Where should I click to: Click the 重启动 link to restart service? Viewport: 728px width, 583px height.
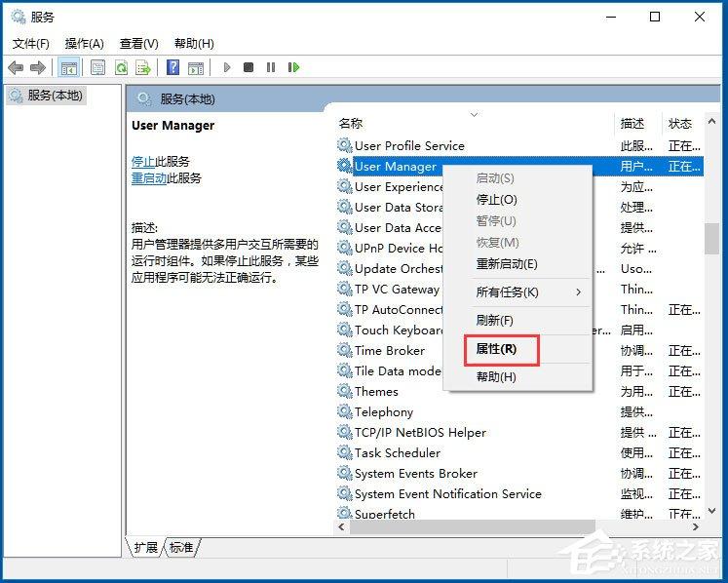click(149, 177)
